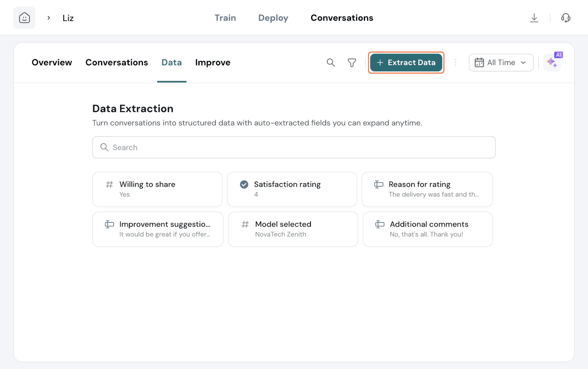Switch to the Deploy tab
Viewport: 588px width, 369px height.
point(273,18)
